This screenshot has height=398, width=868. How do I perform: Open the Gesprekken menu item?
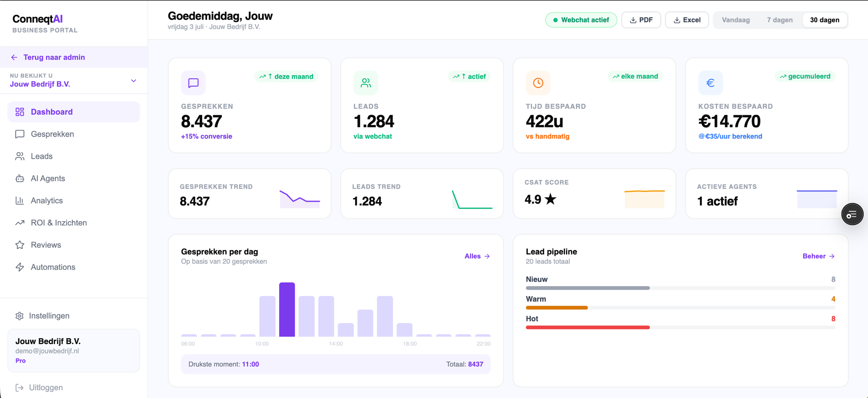click(x=74, y=134)
